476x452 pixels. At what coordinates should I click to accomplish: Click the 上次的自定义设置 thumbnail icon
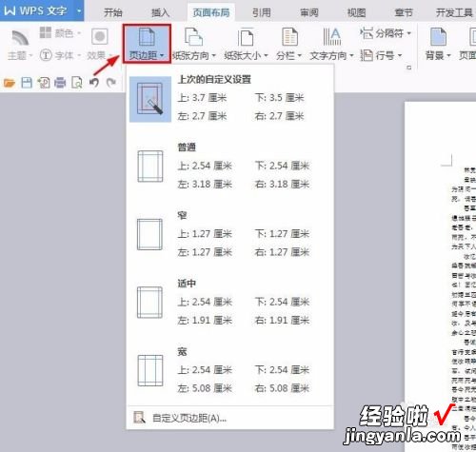pos(150,99)
